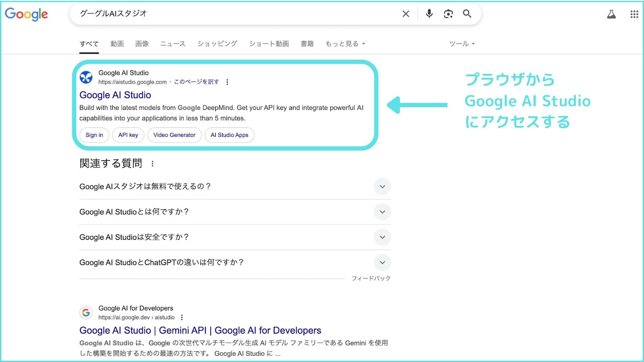Viewport: 644px width, 362px height.
Task: Expand chevron for Google AIスタジオは無料で使えるの？
Action: (382, 187)
